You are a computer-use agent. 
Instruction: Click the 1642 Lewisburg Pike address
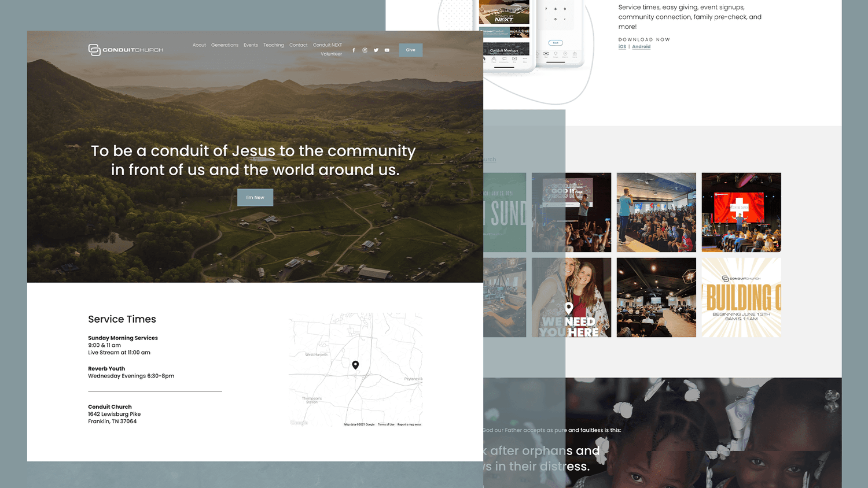click(114, 414)
